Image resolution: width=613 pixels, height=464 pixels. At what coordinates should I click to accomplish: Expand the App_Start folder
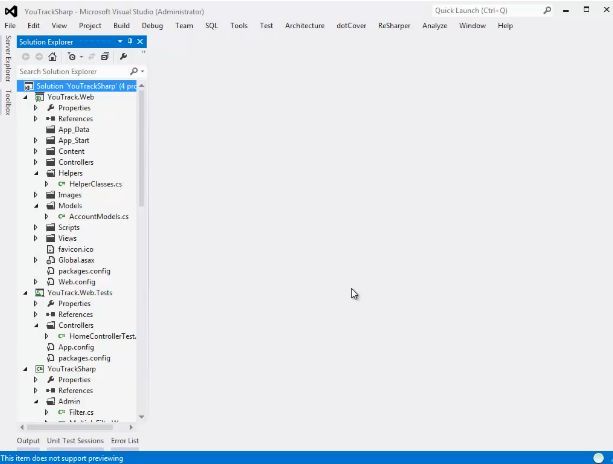point(36,140)
